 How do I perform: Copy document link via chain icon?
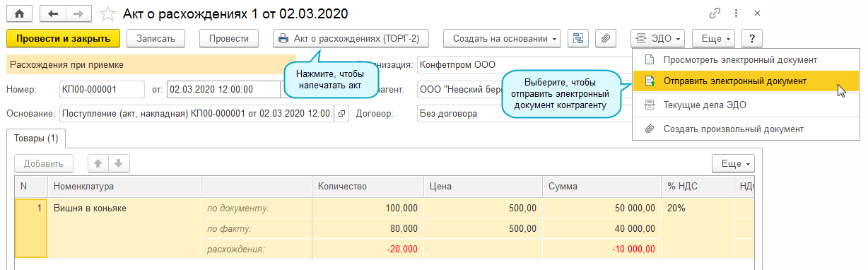tap(715, 13)
